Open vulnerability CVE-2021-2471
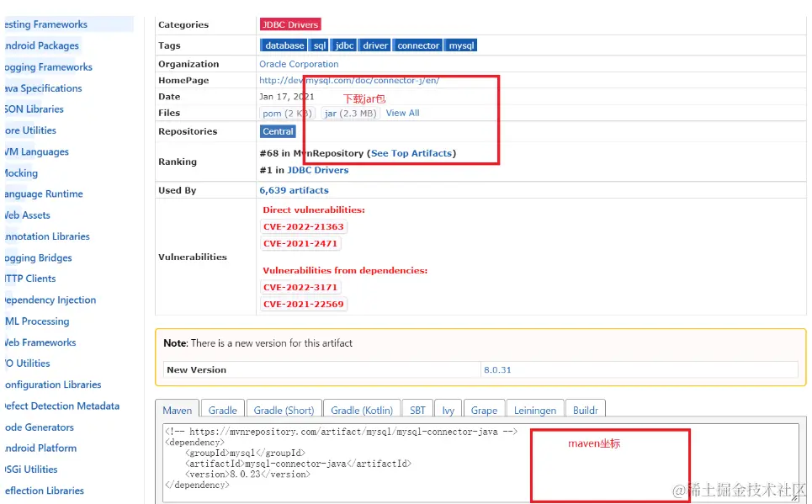Viewport: 812px width, 504px height. click(x=300, y=243)
